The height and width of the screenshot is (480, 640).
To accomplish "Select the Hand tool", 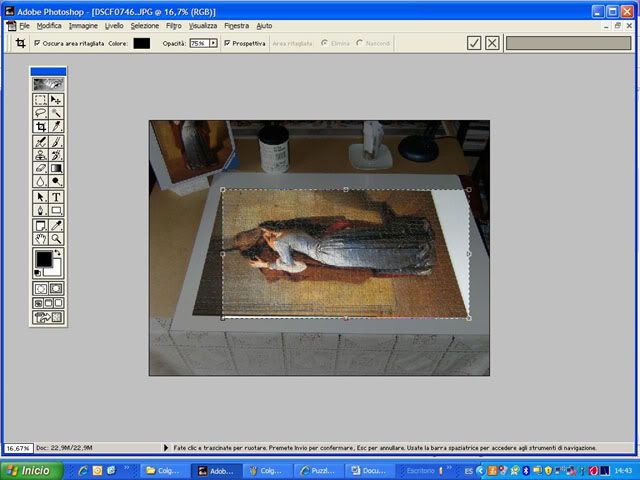I will point(40,239).
